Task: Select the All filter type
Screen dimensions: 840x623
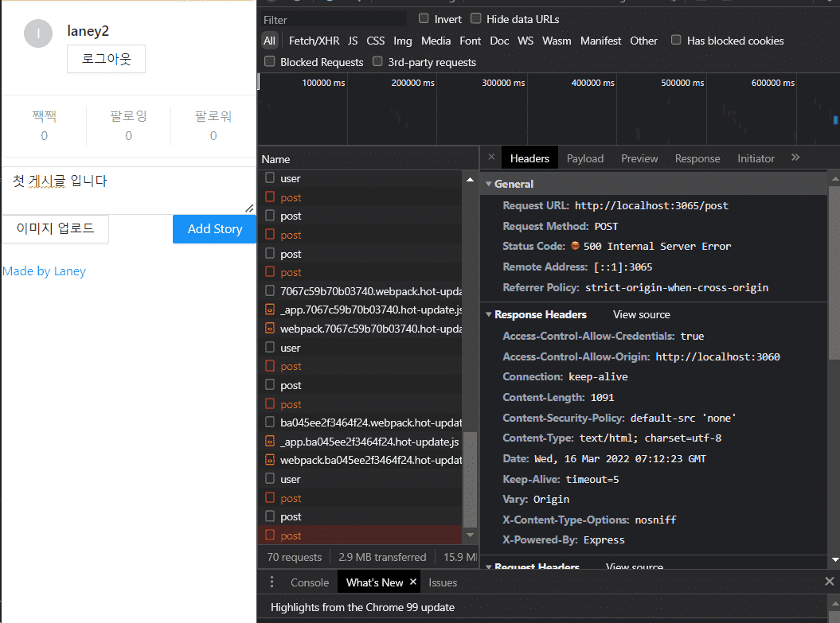Action: [x=269, y=41]
